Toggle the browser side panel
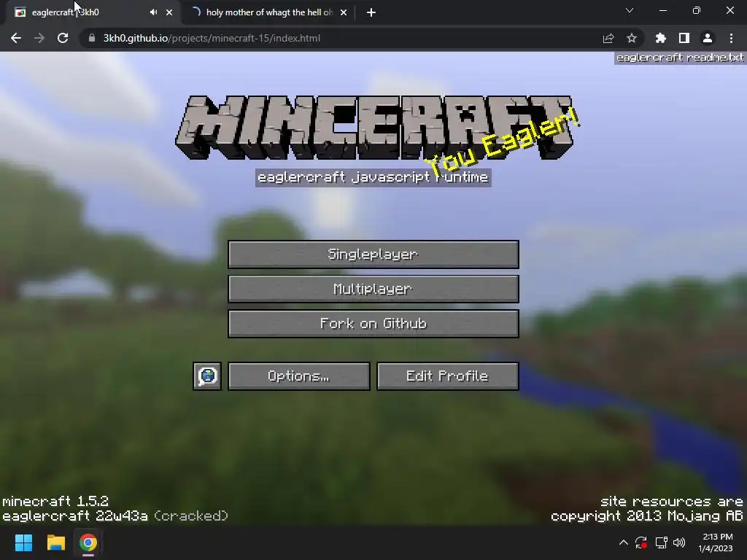 [684, 38]
